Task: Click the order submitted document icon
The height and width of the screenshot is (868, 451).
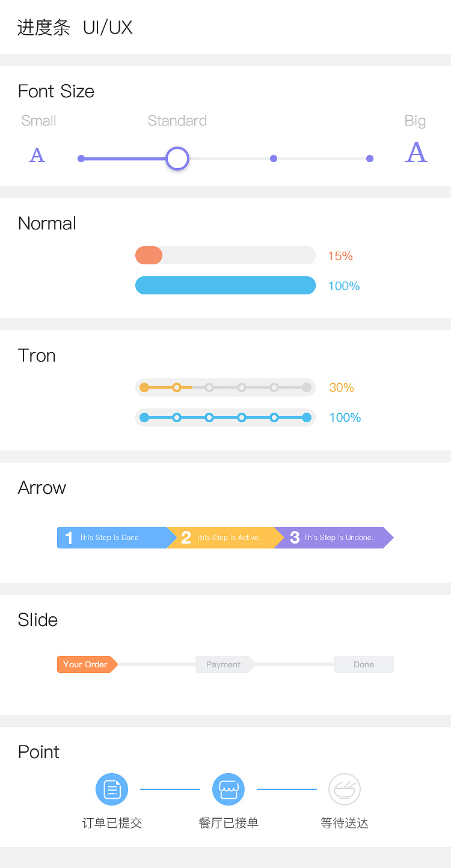Action: click(x=112, y=789)
